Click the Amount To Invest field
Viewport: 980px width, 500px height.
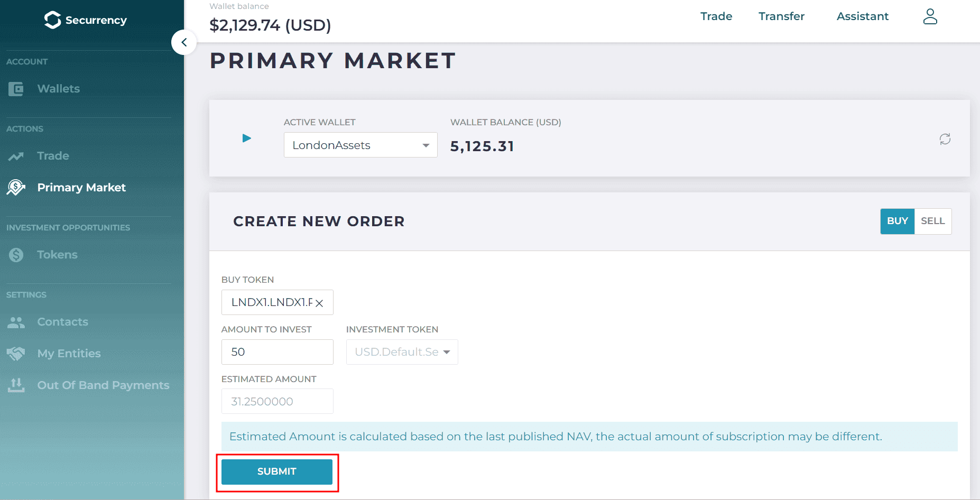[x=277, y=352]
